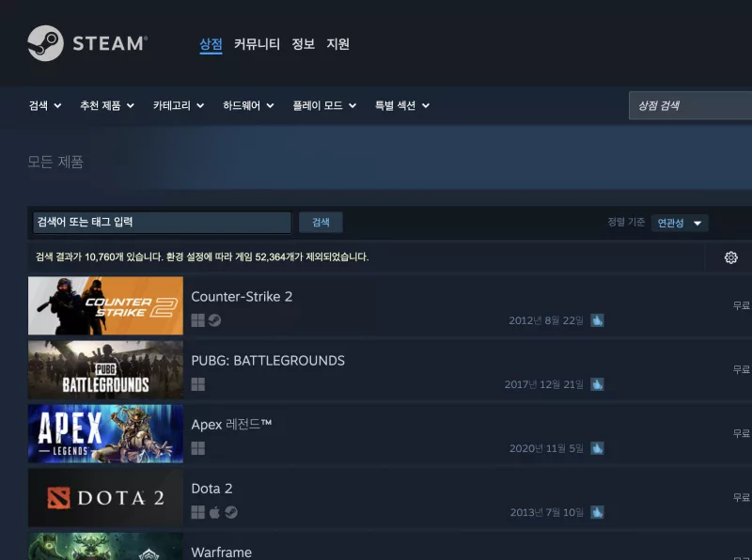Click the 모든 제품 heading

55,162
